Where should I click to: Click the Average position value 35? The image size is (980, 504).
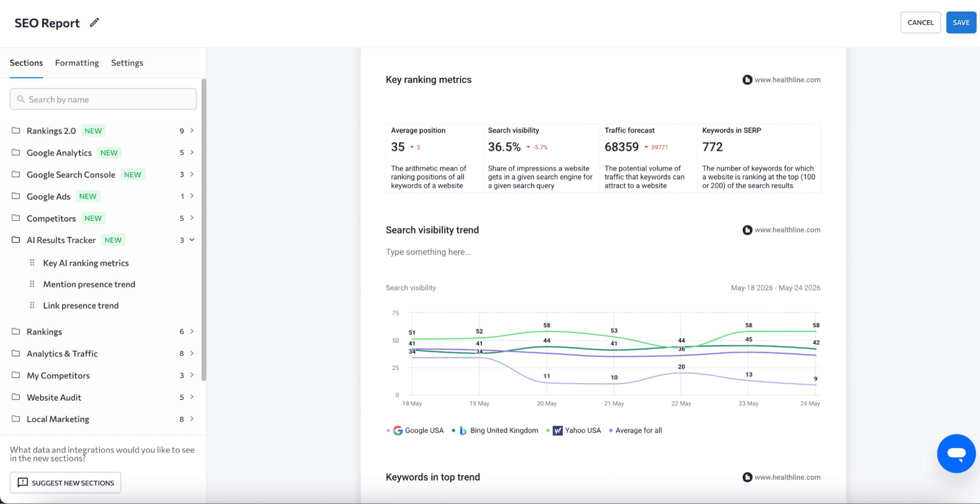(x=398, y=147)
